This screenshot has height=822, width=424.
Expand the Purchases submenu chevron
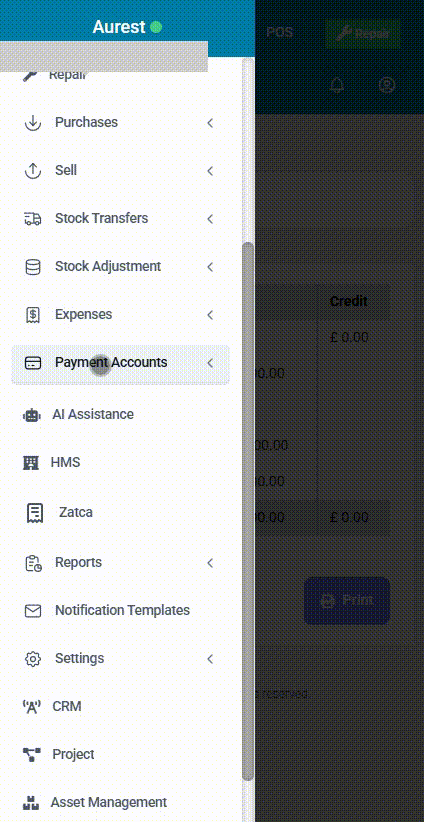click(x=210, y=123)
